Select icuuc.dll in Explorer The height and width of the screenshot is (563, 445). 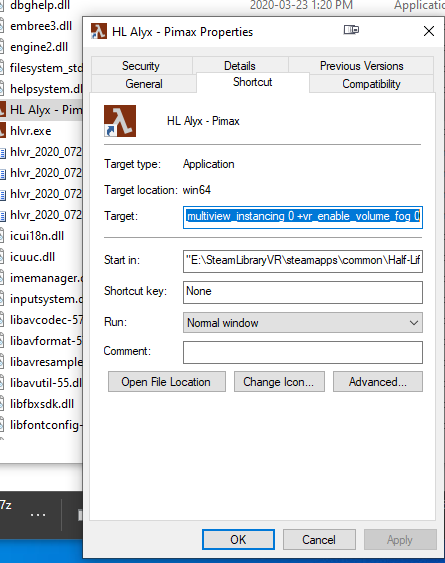[32, 257]
